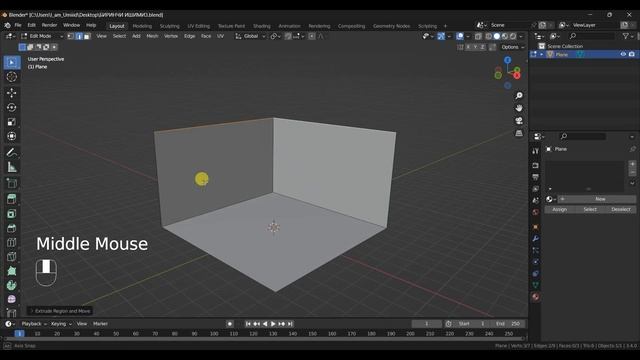This screenshot has width=640, height=360.
Task: Switch to rendered viewport shading
Action: pos(513,36)
